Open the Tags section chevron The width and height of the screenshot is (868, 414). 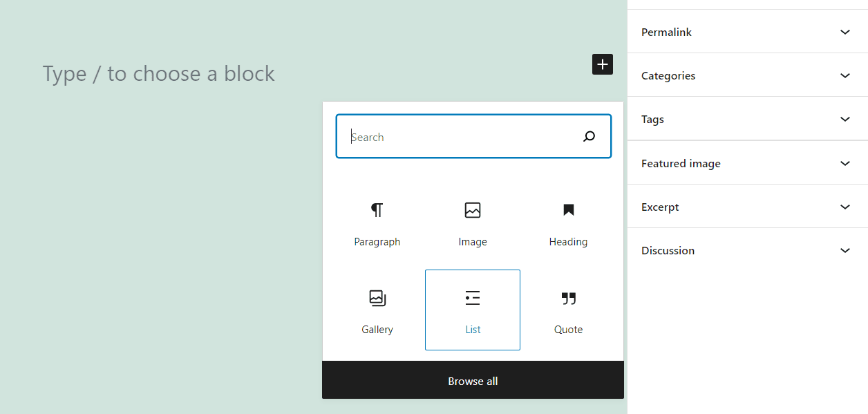coord(845,119)
